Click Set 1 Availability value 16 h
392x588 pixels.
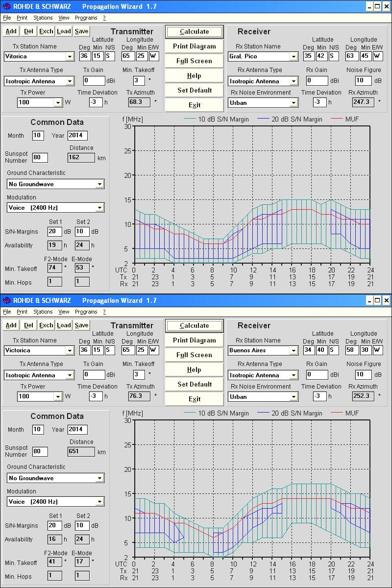pos(54,539)
